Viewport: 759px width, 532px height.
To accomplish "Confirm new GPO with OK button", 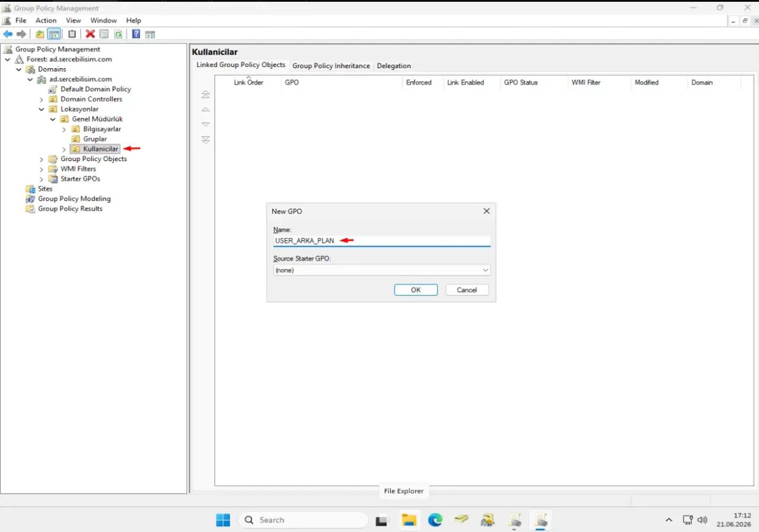I will (x=416, y=290).
